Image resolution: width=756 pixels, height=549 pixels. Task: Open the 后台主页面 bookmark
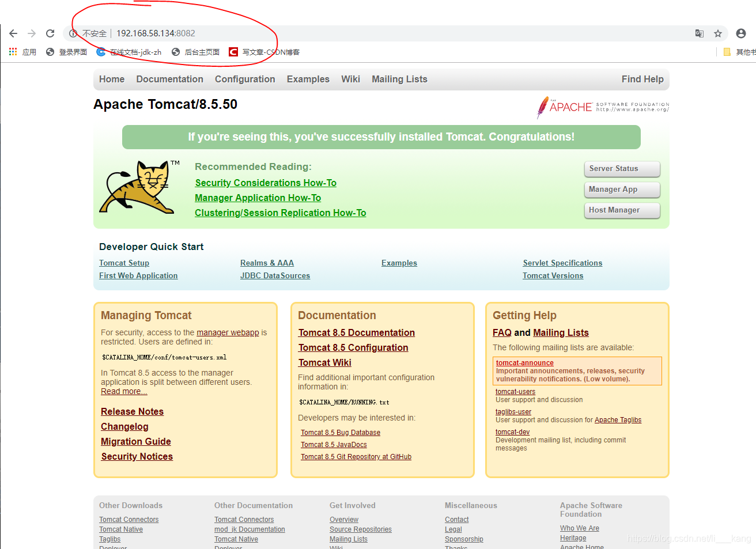(196, 52)
